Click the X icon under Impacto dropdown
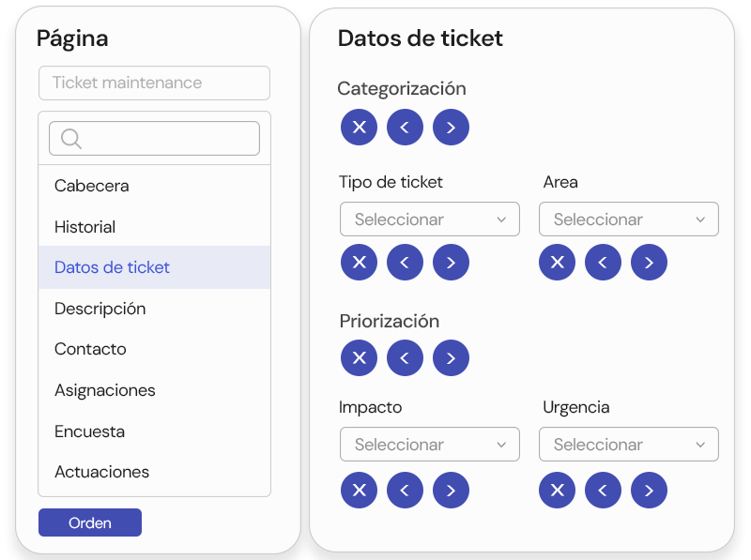 (x=359, y=490)
